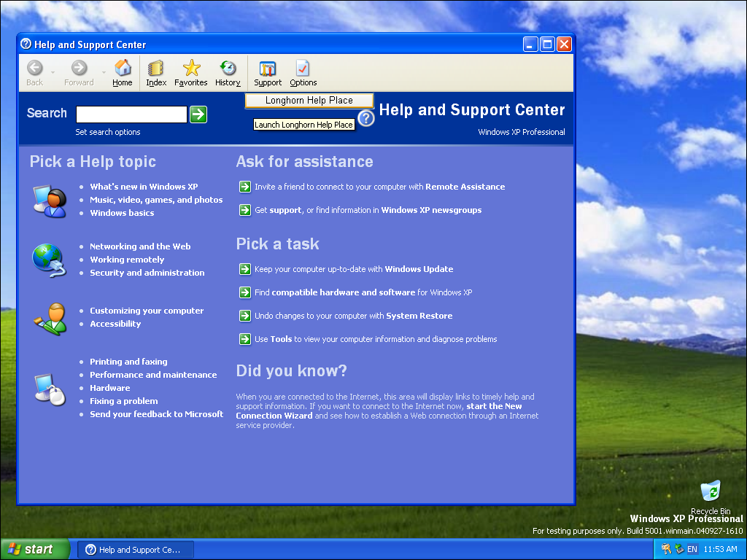This screenshot has width=747, height=560.
Task: Expand the Forward button history dropdown arrow
Action: tap(104, 73)
